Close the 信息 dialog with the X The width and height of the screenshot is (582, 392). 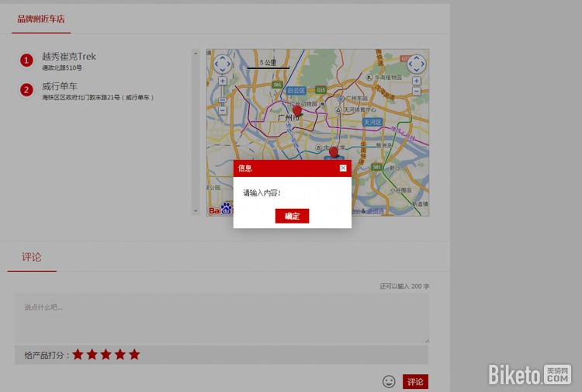point(343,168)
